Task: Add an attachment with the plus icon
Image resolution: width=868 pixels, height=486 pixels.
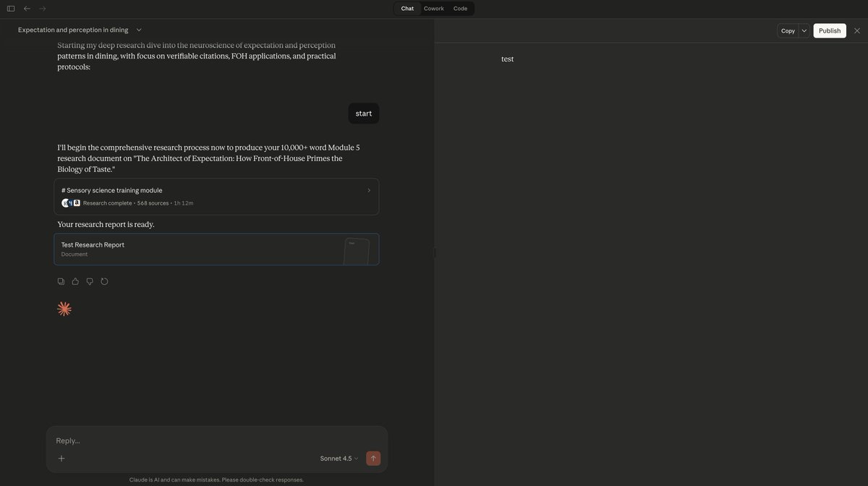Action: [61, 459]
